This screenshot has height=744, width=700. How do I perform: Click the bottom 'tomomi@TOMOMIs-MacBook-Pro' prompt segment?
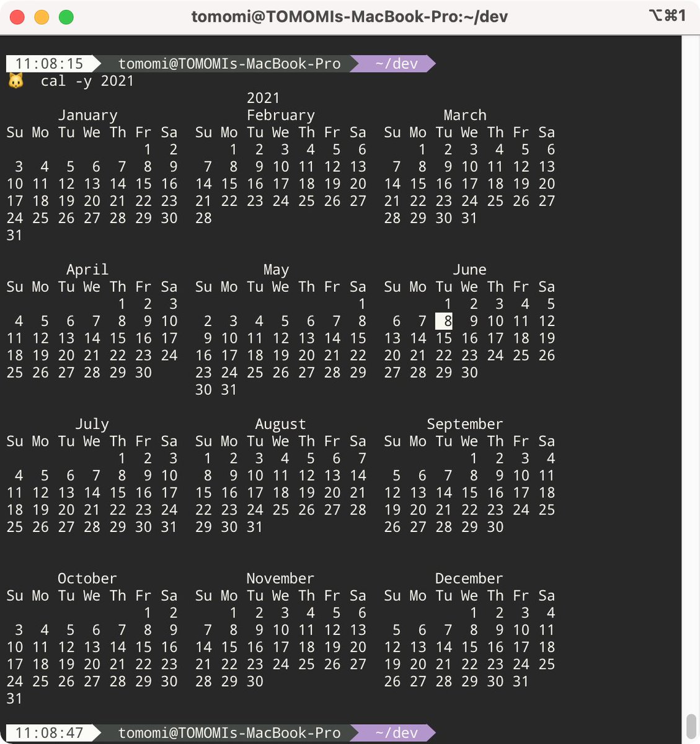click(x=229, y=733)
